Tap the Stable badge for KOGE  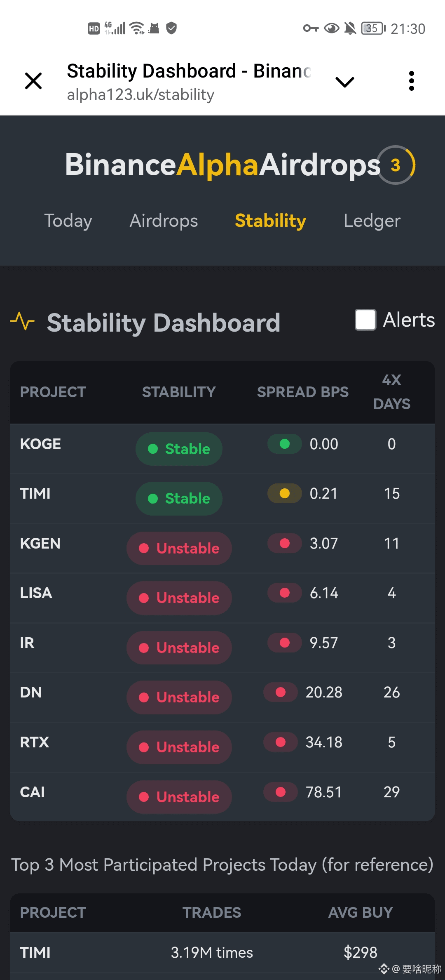(x=179, y=449)
